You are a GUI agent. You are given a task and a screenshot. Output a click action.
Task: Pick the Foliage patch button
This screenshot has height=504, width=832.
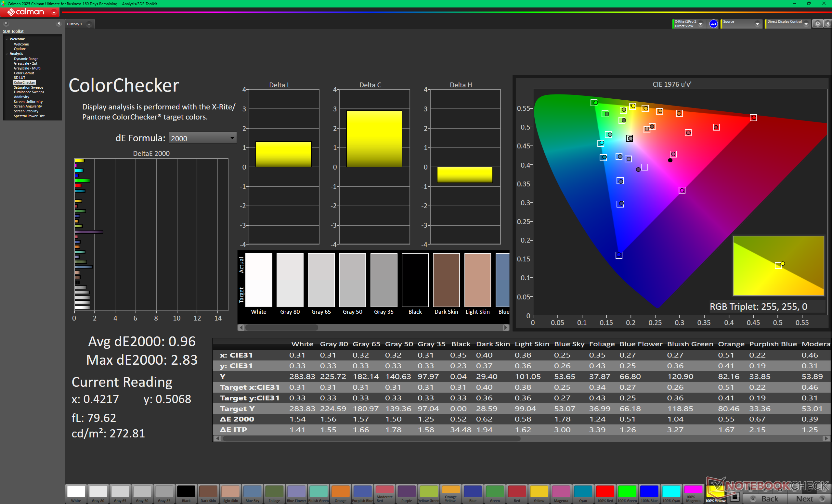[274, 494]
